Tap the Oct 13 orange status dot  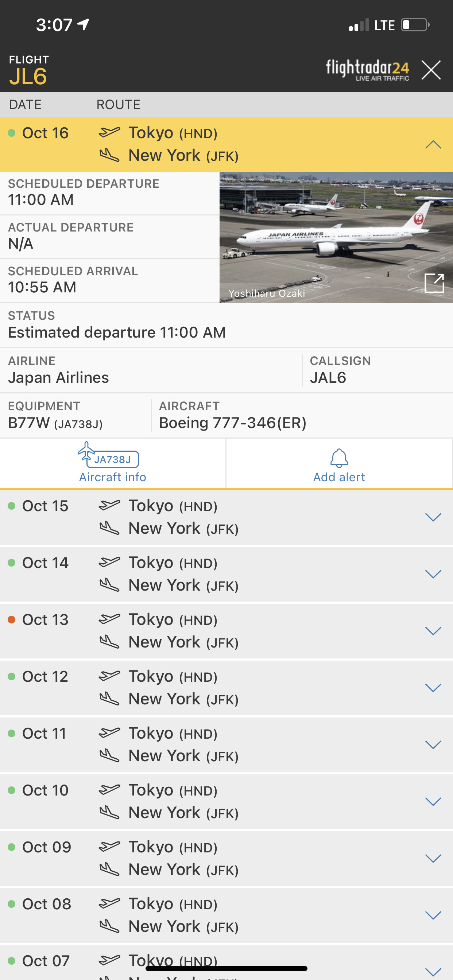point(11,620)
